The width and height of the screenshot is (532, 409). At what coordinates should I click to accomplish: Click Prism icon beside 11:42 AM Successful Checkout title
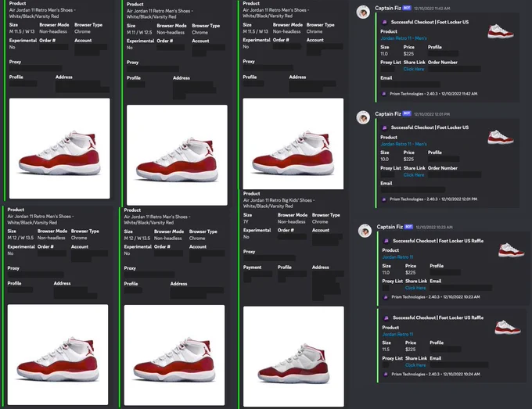pyautogui.click(x=384, y=22)
